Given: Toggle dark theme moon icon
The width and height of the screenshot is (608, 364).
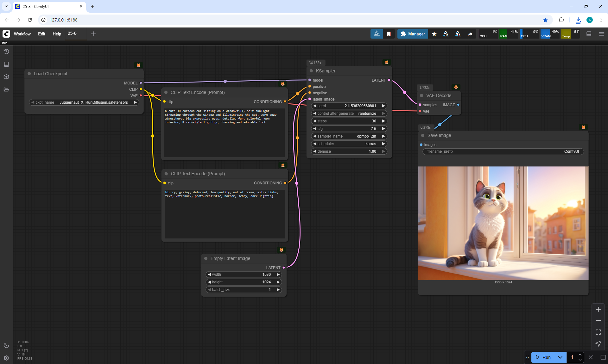Looking at the screenshot, I should point(6,345).
